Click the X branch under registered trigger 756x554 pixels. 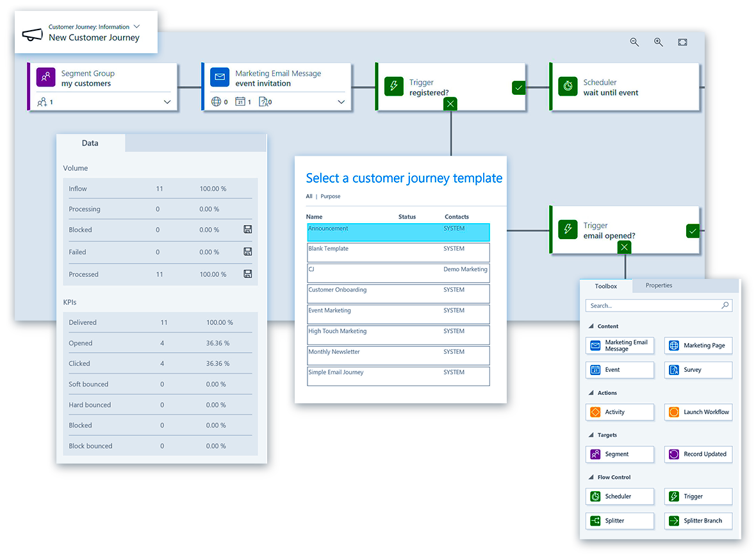pyautogui.click(x=450, y=104)
